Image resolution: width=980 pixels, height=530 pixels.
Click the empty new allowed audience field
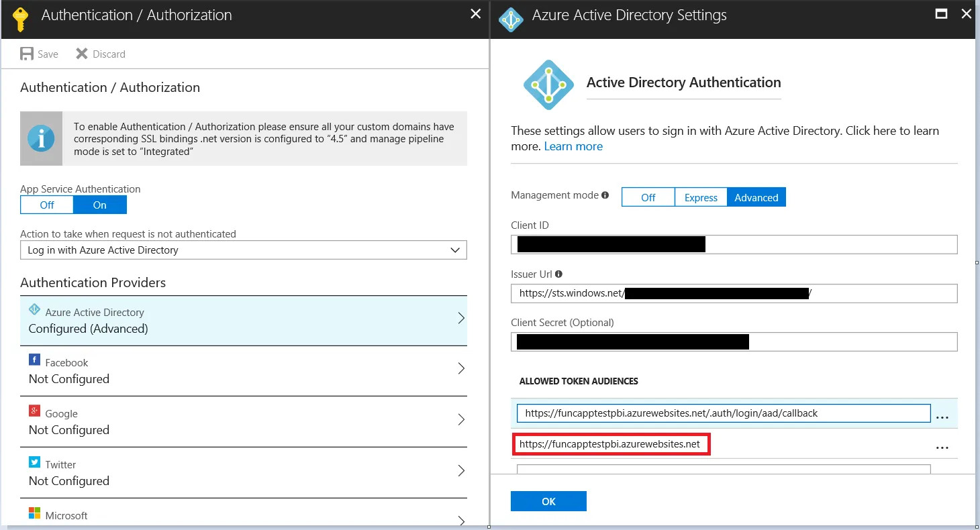[x=724, y=468]
